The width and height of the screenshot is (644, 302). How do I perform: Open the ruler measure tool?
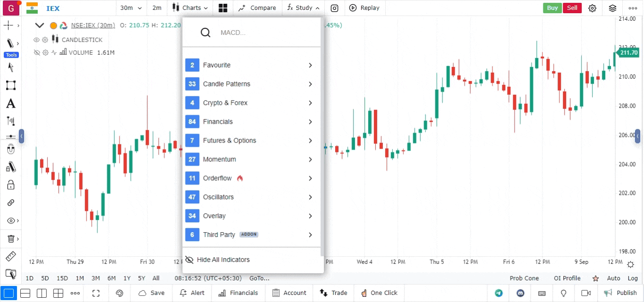(x=10, y=257)
